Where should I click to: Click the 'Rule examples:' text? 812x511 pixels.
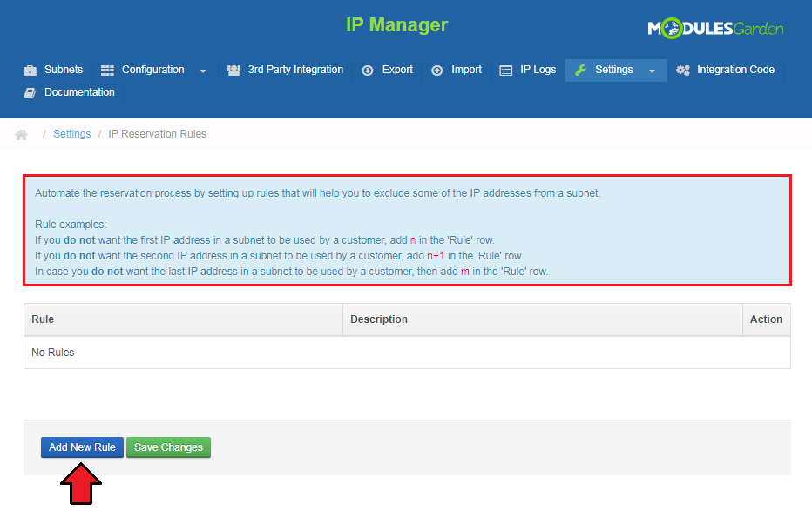pyautogui.click(x=71, y=225)
